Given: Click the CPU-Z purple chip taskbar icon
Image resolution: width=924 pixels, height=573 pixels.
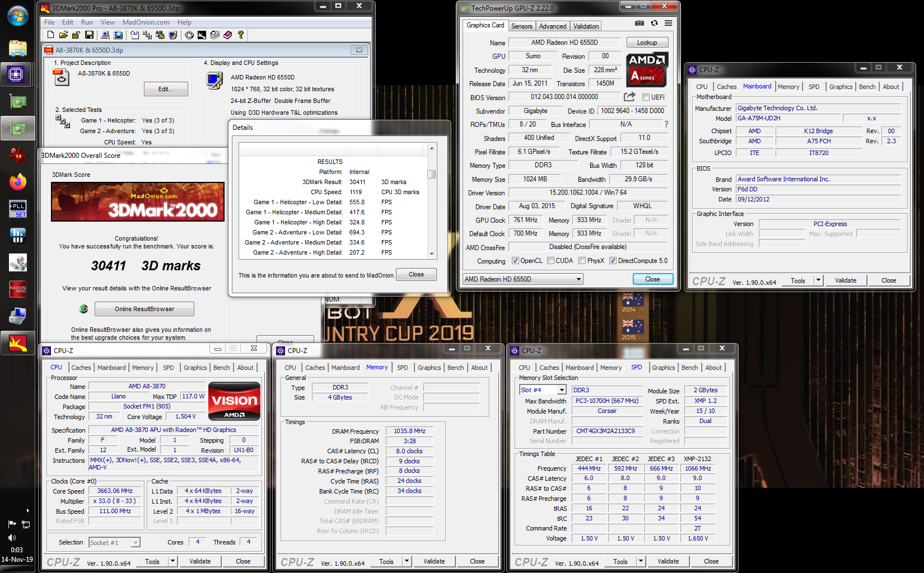Looking at the screenshot, I should click(x=16, y=74).
